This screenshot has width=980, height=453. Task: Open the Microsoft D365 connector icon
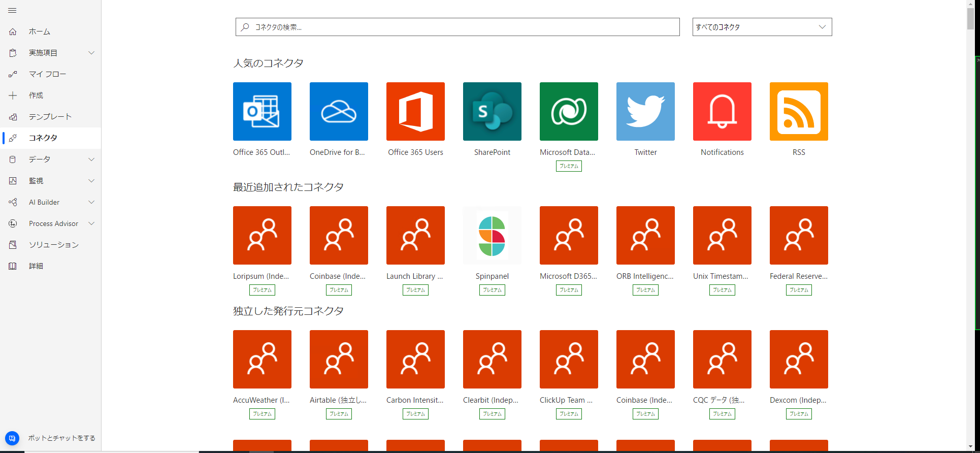click(569, 235)
